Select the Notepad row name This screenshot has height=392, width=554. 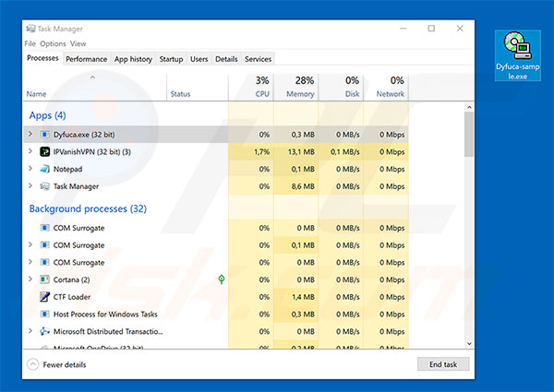67,170
